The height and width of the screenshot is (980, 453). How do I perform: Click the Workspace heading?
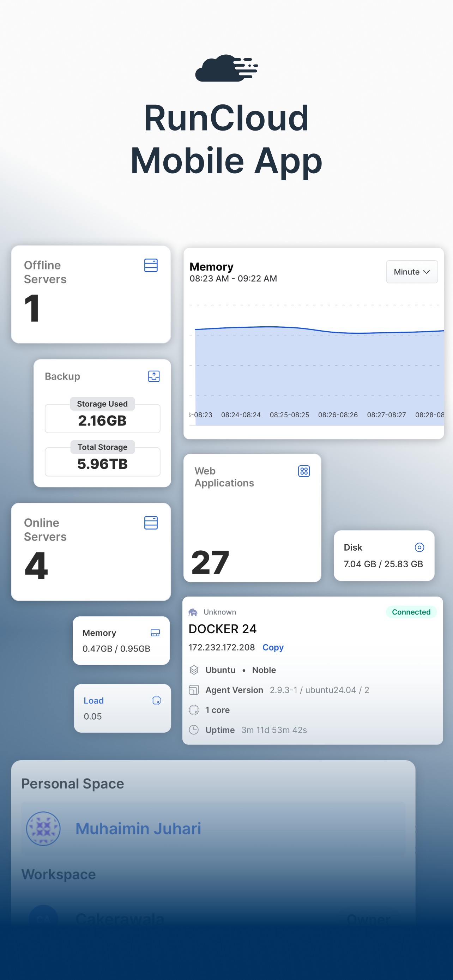pyautogui.click(x=59, y=874)
